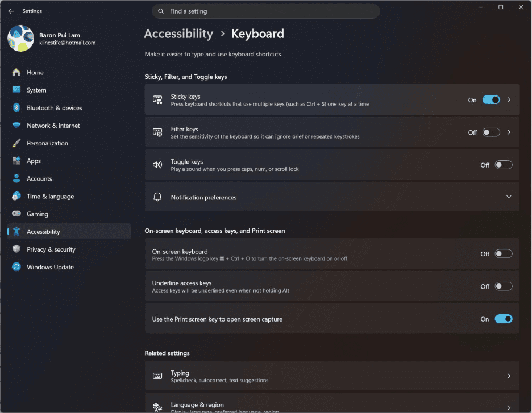The height and width of the screenshot is (413, 532).
Task: Open Accounts settings page
Action: [x=69, y=178]
